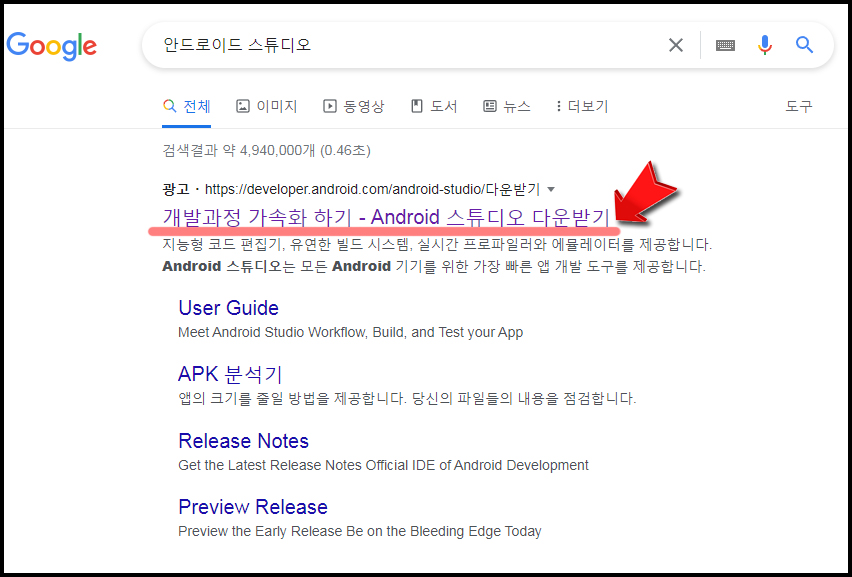Click the 지능형 코드 편집기 ad description

tap(437, 255)
